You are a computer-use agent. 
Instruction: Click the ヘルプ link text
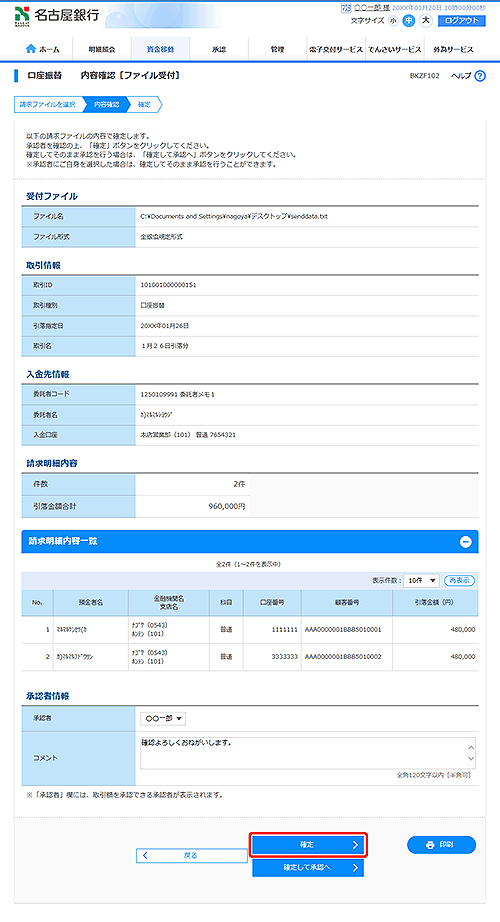point(460,76)
